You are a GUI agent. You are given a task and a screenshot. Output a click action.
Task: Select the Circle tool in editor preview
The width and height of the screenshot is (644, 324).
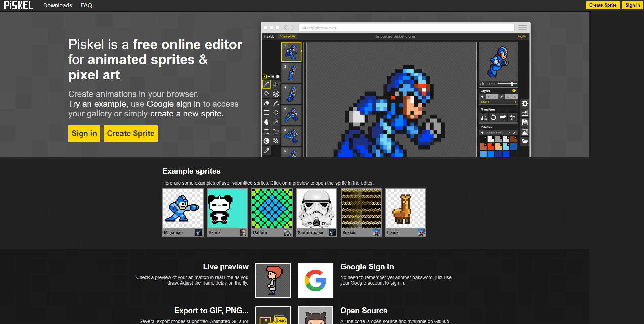click(x=276, y=112)
